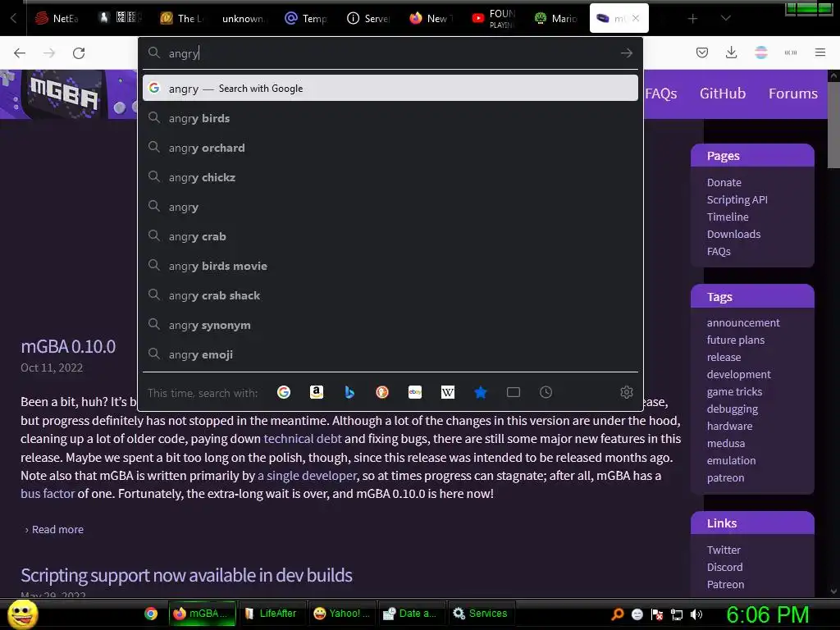Open the 'mGBA 0.10.0' post title
Viewport: 840px width, 630px height.
coord(68,346)
